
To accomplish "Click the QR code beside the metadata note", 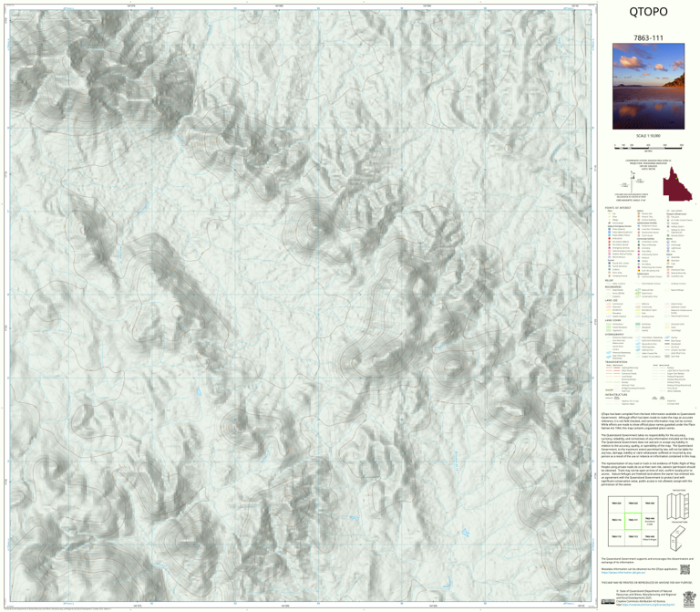I will [685, 569].
